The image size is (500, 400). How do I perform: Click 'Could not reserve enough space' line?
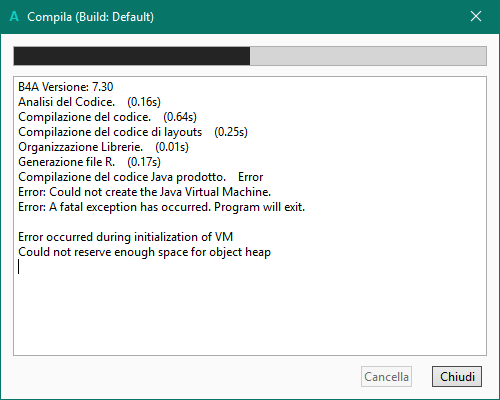(x=144, y=252)
